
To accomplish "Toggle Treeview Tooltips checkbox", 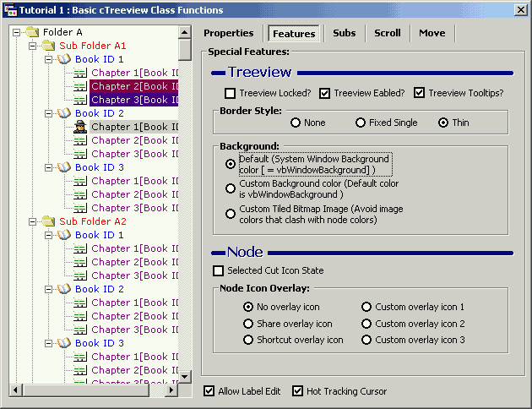I will pos(420,93).
